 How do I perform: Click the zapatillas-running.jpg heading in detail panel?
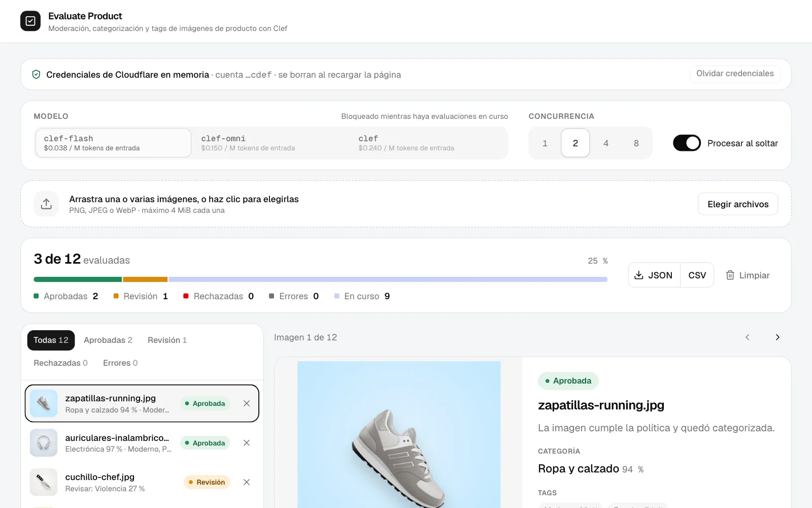(x=601, y=405)
